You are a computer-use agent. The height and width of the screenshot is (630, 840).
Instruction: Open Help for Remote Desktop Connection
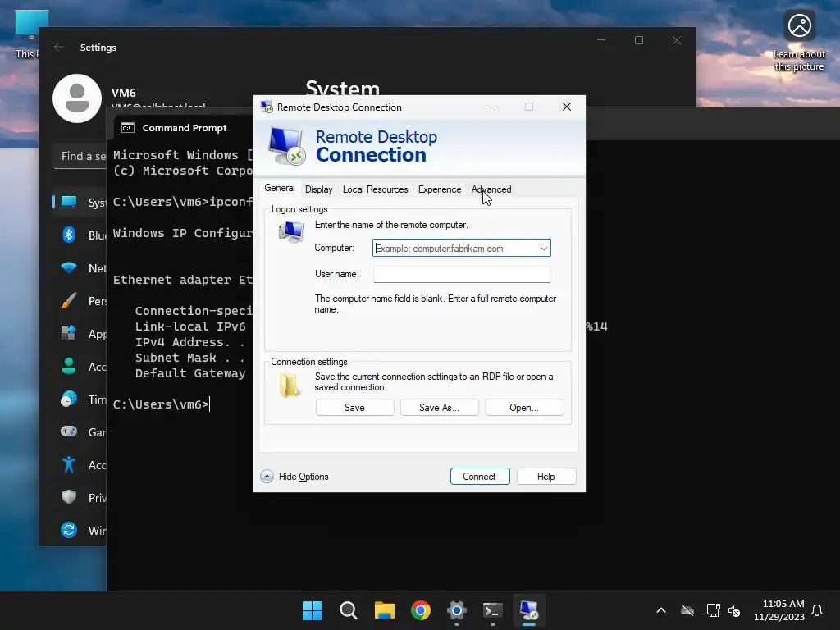(546, 477)
